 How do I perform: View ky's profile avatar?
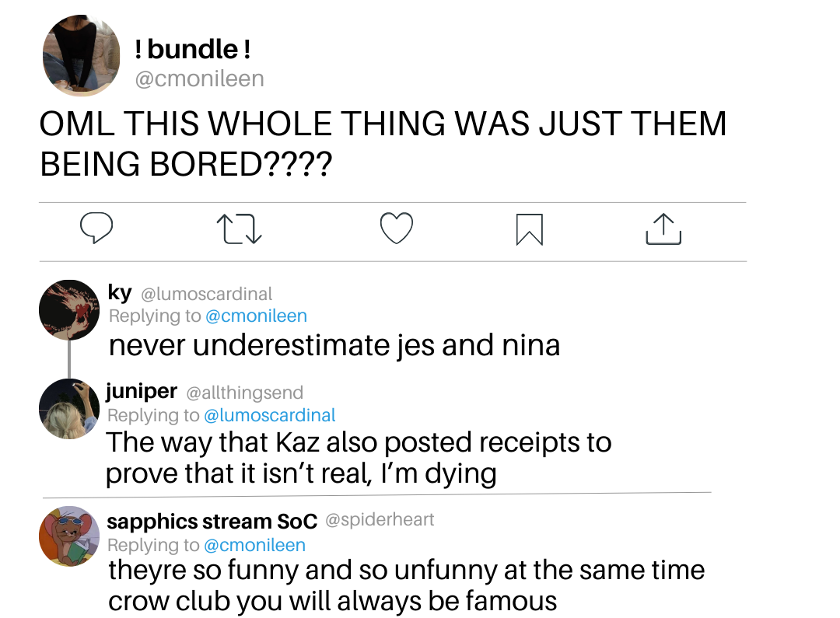[x=69, y=309]
